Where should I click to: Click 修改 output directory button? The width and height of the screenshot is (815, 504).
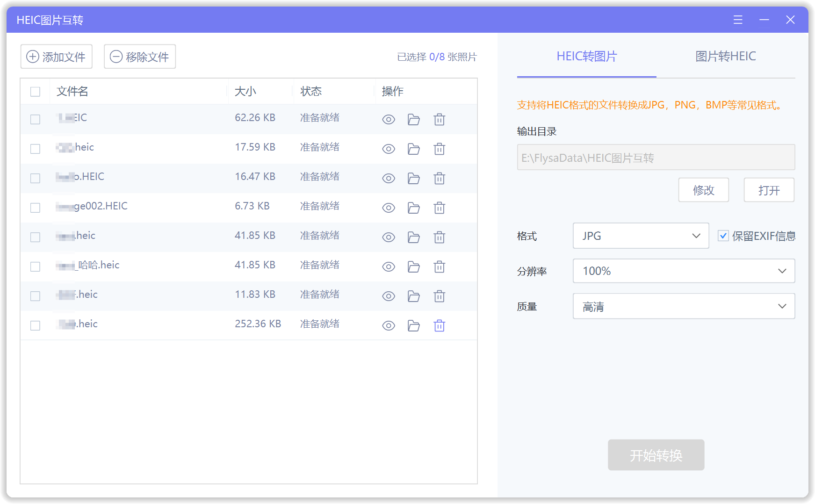(703, 190)
